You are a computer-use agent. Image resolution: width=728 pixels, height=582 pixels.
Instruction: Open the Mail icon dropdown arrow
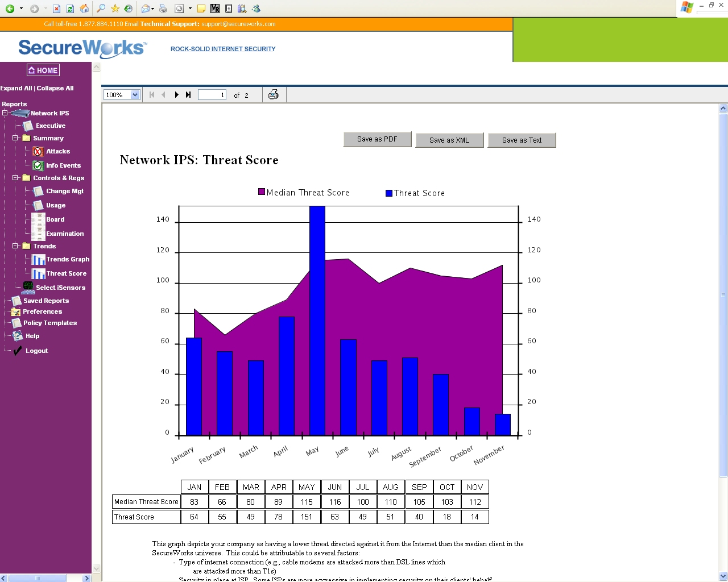point(153,9)
